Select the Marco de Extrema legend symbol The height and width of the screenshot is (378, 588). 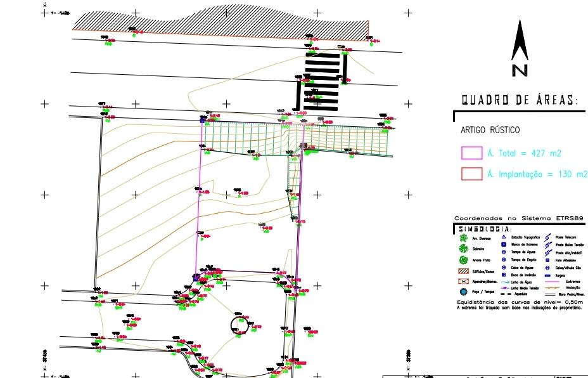coord(504,244)
